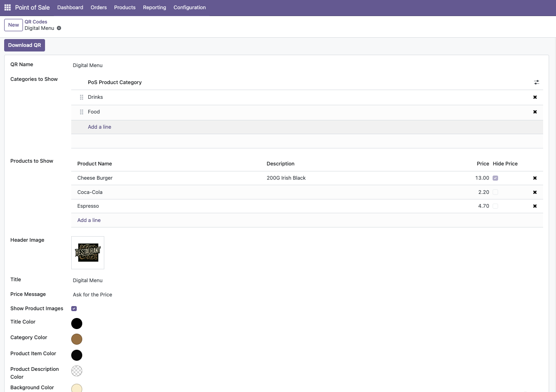Open the Configuration menu
The width and height of the screenshot is (556, 392).
(190, 7)
